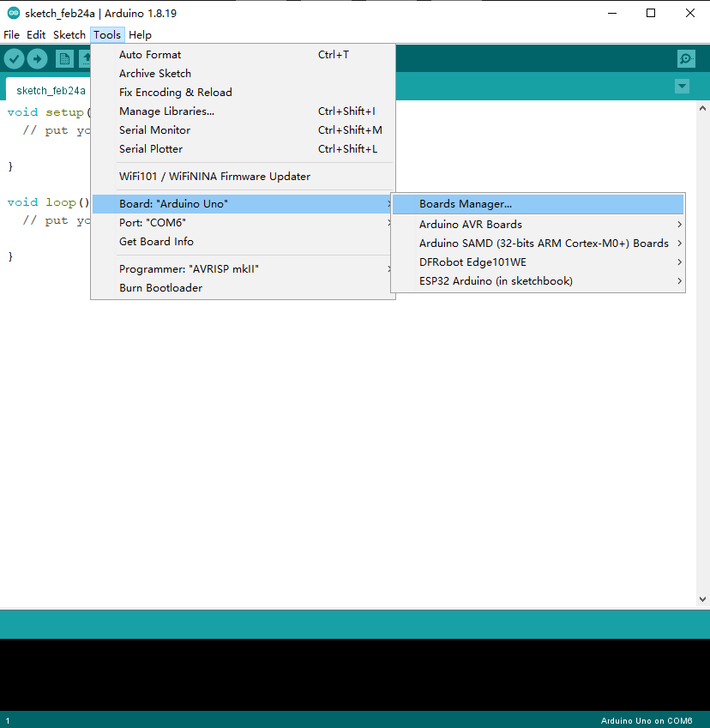Click editor scrollbar down arrow
The image size is (710, 728).
(702, 599)
